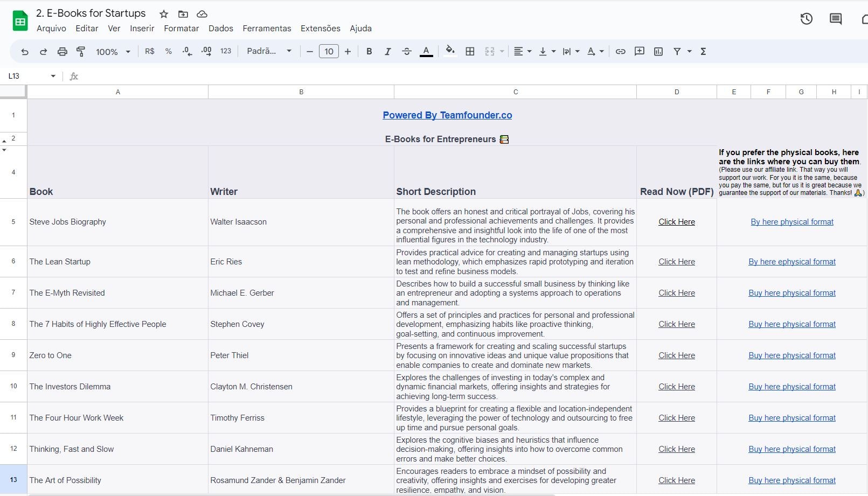Viewport: 868px width, 496px height.
Task: Open functions sigma menu
Action: (x=703, y=52)
